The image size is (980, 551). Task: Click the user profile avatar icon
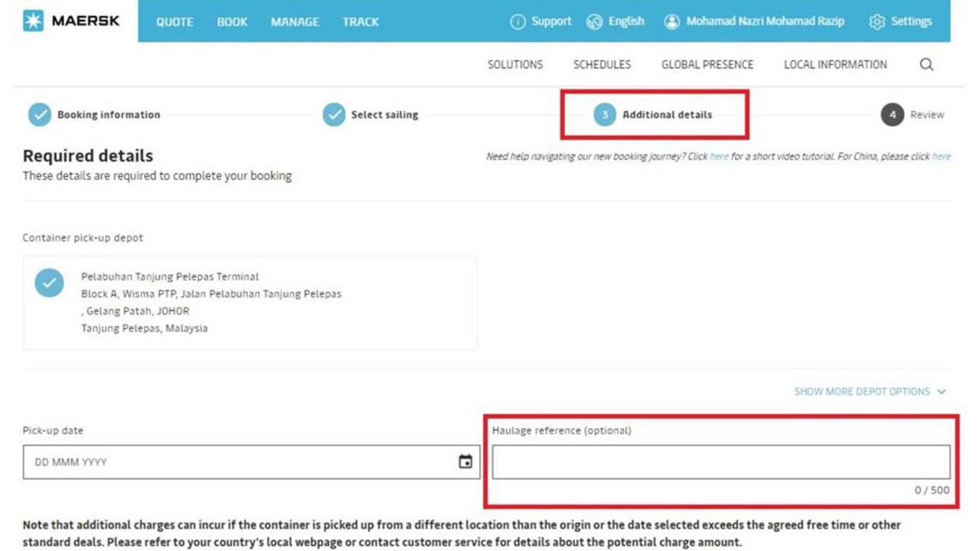pyautogui.click(x=671, y=21)
